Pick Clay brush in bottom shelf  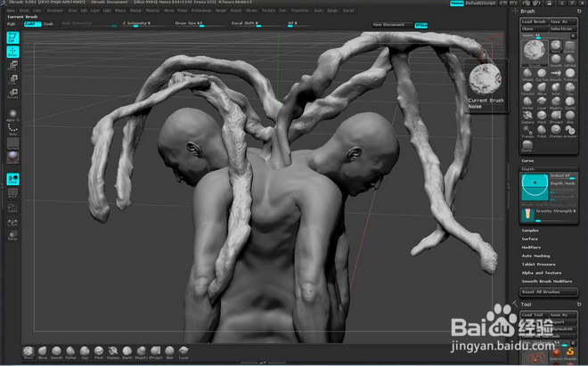[x=85, y=353]
